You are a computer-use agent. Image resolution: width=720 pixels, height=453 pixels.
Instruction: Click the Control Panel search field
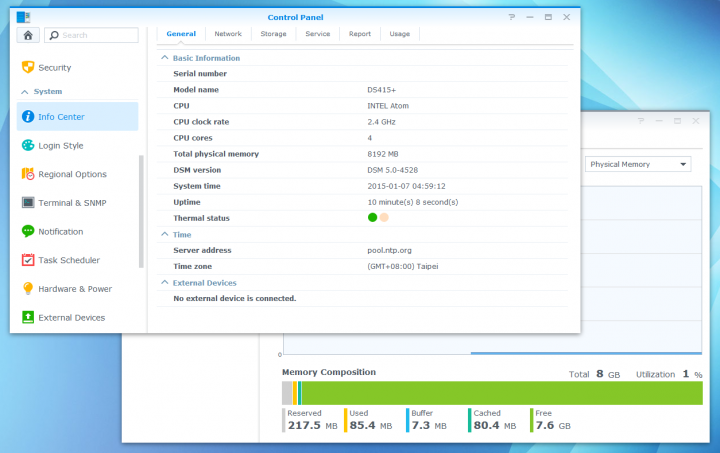91,35
